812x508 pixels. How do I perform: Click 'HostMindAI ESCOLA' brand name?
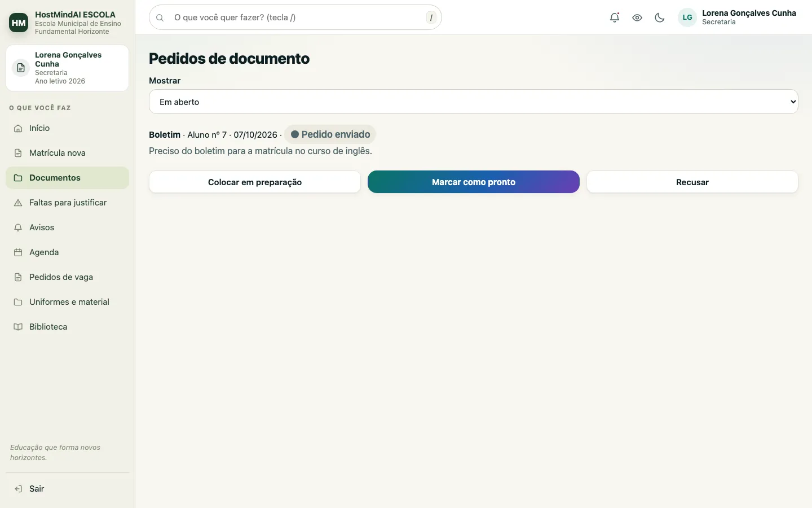click(75, 15)
